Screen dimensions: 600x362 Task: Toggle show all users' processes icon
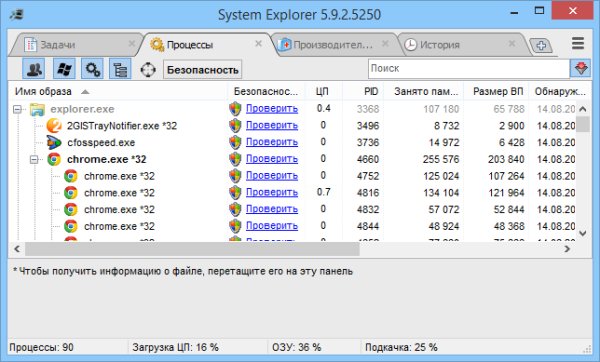[x=34, y=69]
